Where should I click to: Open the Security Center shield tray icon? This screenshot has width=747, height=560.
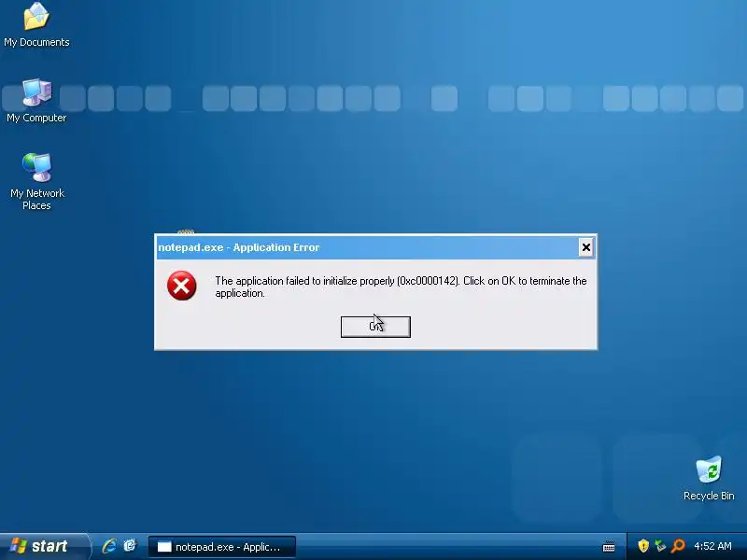tap(643, 546)
